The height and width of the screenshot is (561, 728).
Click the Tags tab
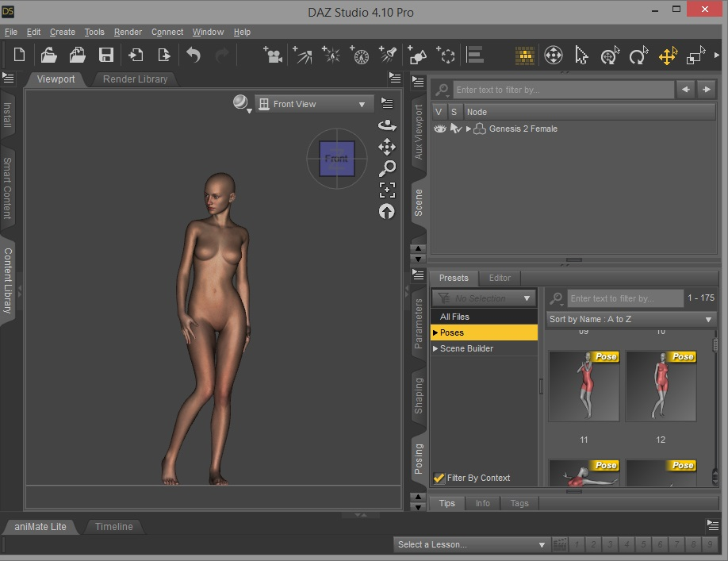519,503
